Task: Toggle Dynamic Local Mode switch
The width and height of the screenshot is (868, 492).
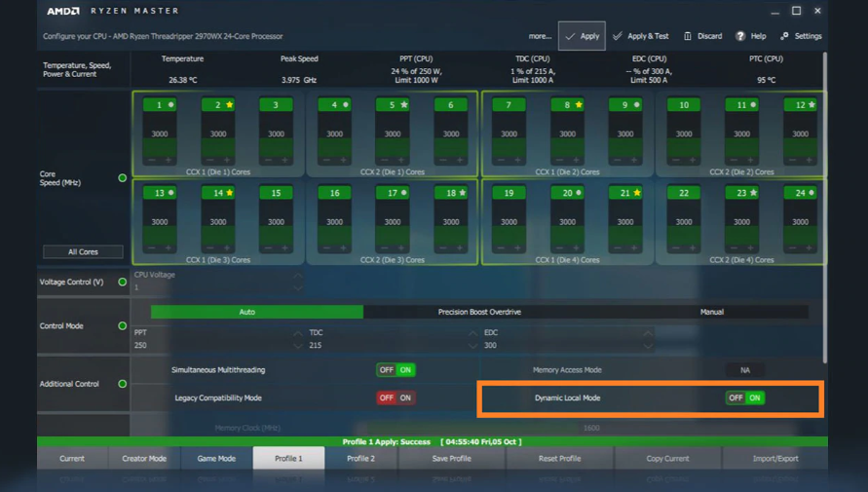Action: 745,397
